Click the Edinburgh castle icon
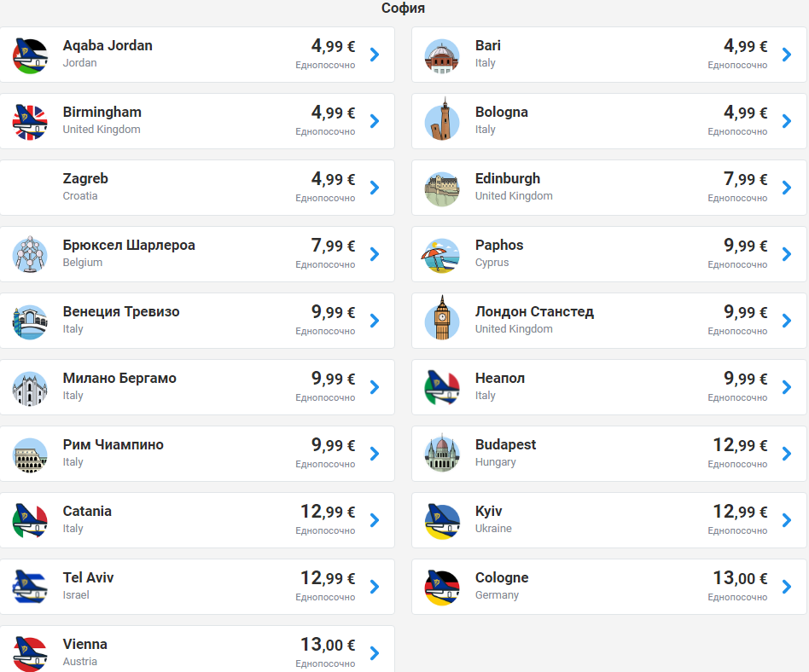Image resolution: width=809 pixels, height=672 pixels. point(442,188)
